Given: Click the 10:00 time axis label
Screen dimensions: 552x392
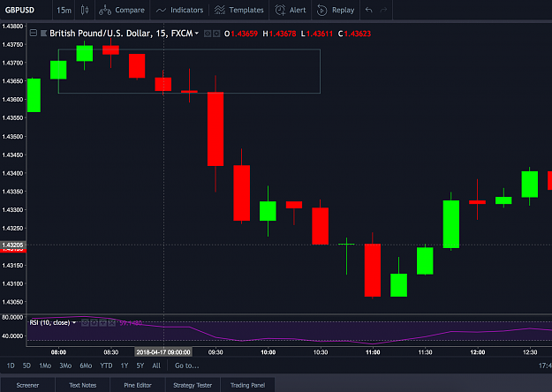Looking at the screenshot, I should pyautogui.click(x=268, y=352).
